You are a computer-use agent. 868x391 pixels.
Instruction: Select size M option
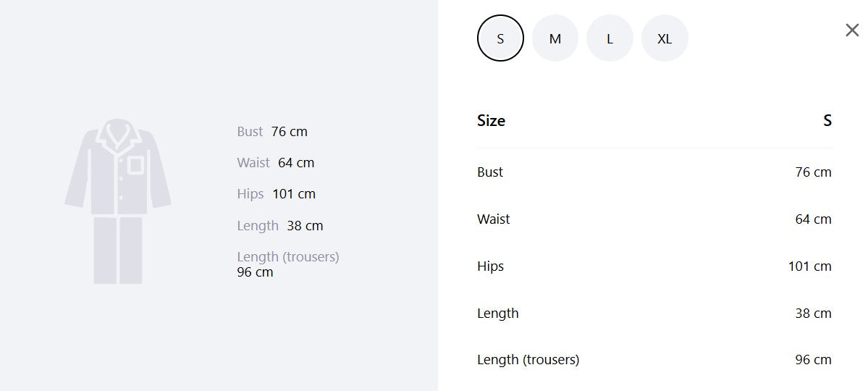click(x=555, y=38)
